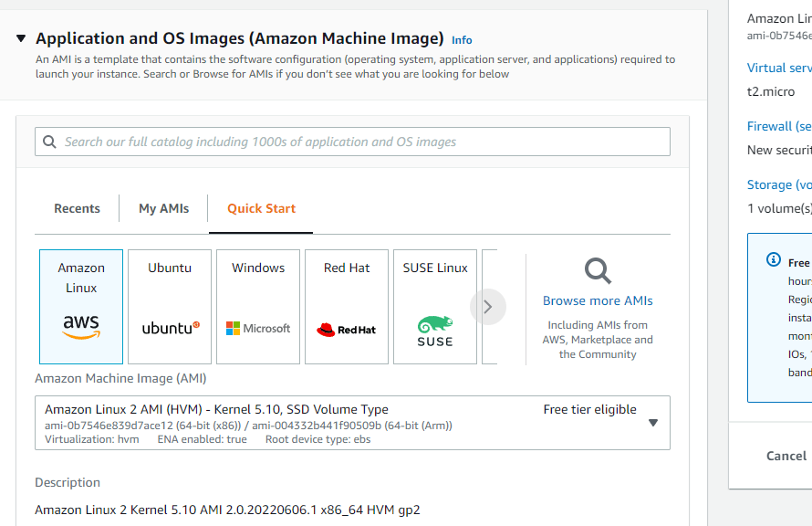Click the magnifier icon in search box

(49, 142)
